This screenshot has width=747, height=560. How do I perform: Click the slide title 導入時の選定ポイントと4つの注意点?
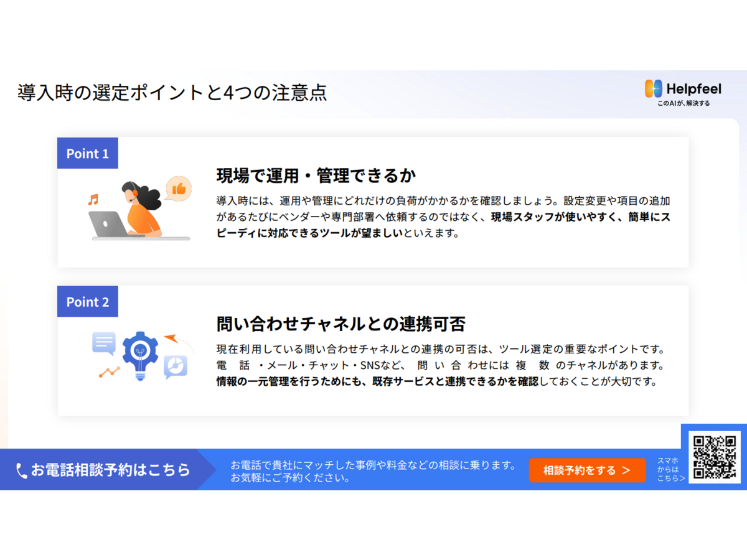[x=172, y=92]
